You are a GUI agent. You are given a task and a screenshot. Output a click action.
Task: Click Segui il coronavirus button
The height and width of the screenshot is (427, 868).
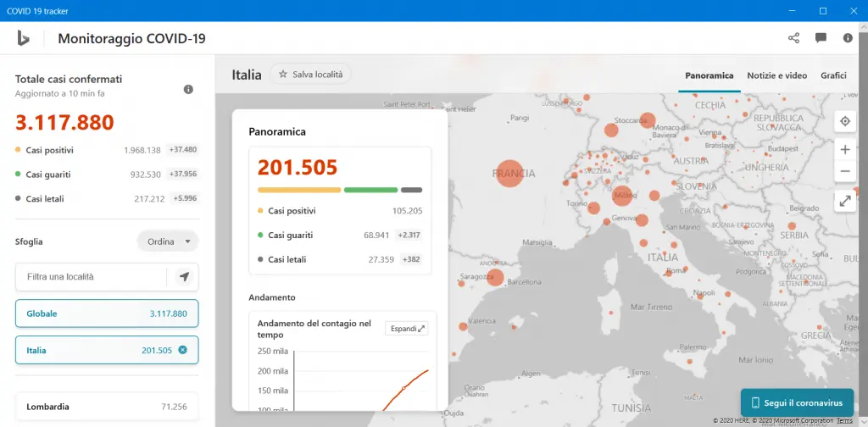(x=797, y=402)
